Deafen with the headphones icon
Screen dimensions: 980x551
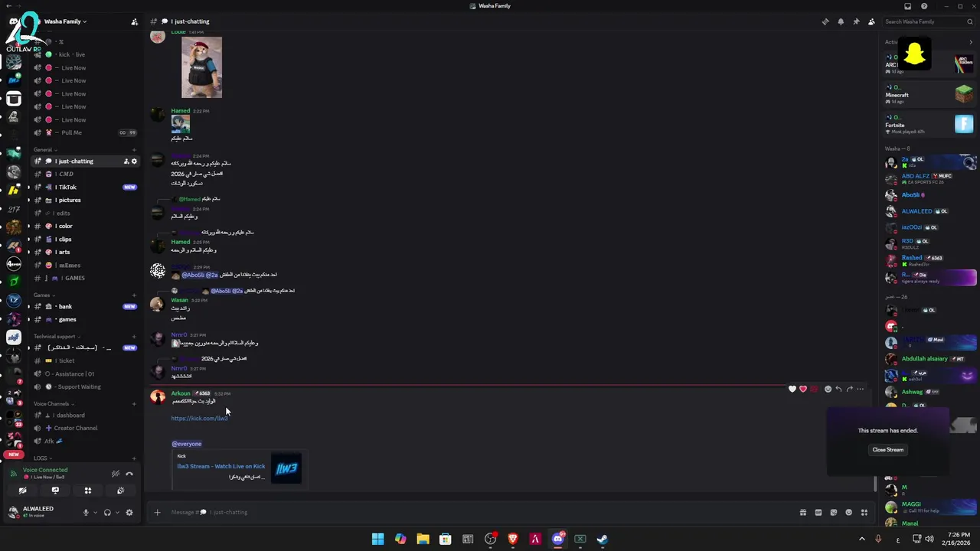[107, 512]
